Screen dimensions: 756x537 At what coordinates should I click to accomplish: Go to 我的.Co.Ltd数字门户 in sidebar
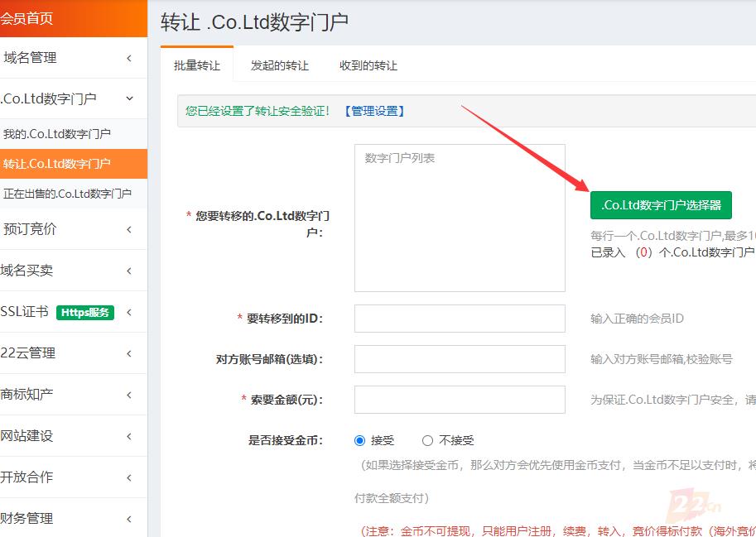[57, 134]
